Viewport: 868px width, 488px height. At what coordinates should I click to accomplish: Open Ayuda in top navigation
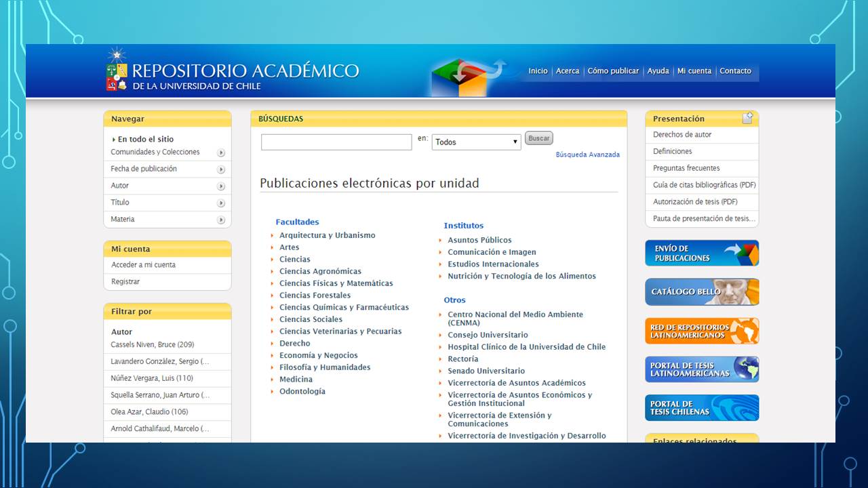pyautogui.click(x=658, y=70)
